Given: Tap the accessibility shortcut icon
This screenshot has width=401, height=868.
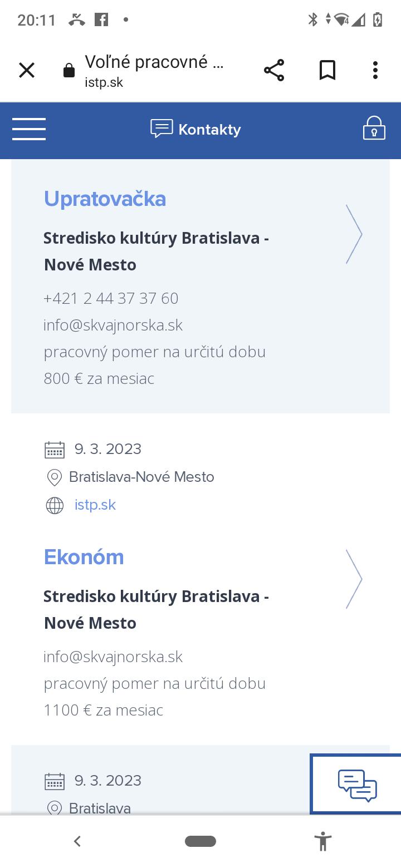Looking at the screenshot, I should 322,841.
